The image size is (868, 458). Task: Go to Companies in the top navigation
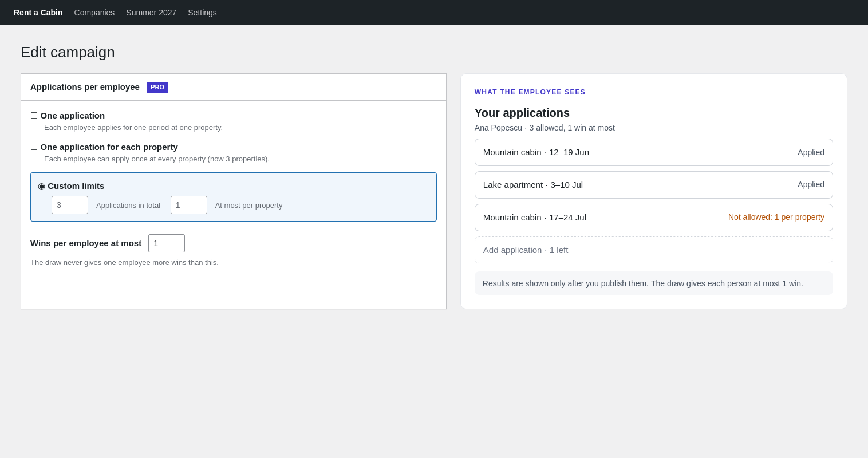tap(94, 13)
